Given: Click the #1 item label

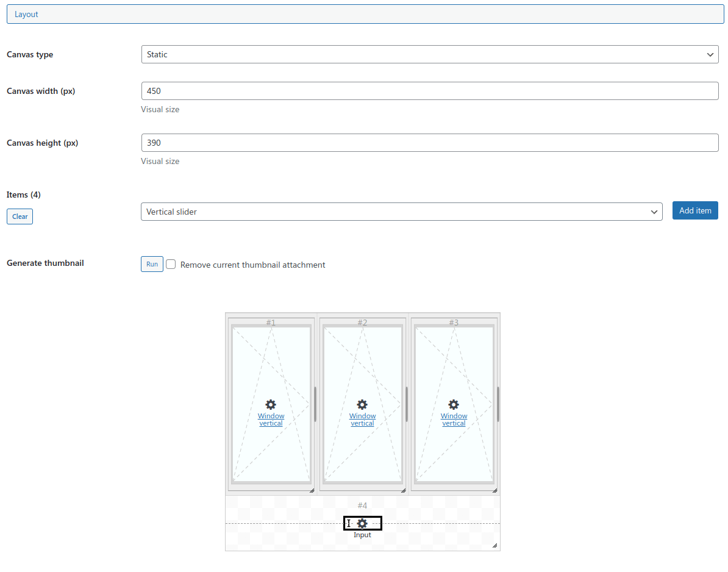Looking at the screenshot, I should tap(271, 322).
